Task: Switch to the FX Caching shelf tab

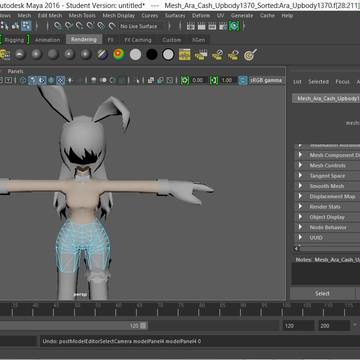Action: (x=138, y=40)
